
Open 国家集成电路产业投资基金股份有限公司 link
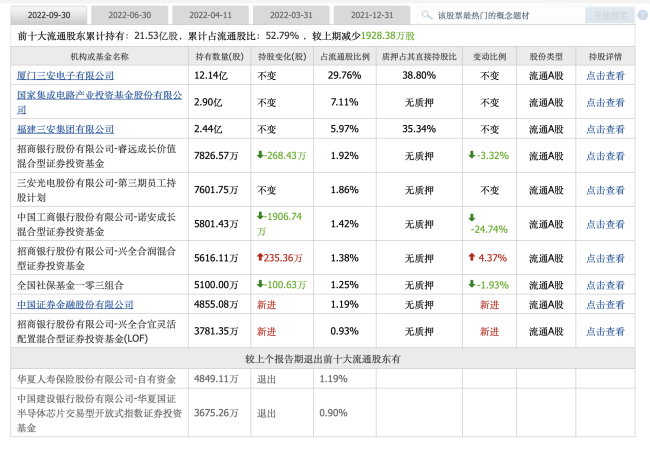coord(99,102)
